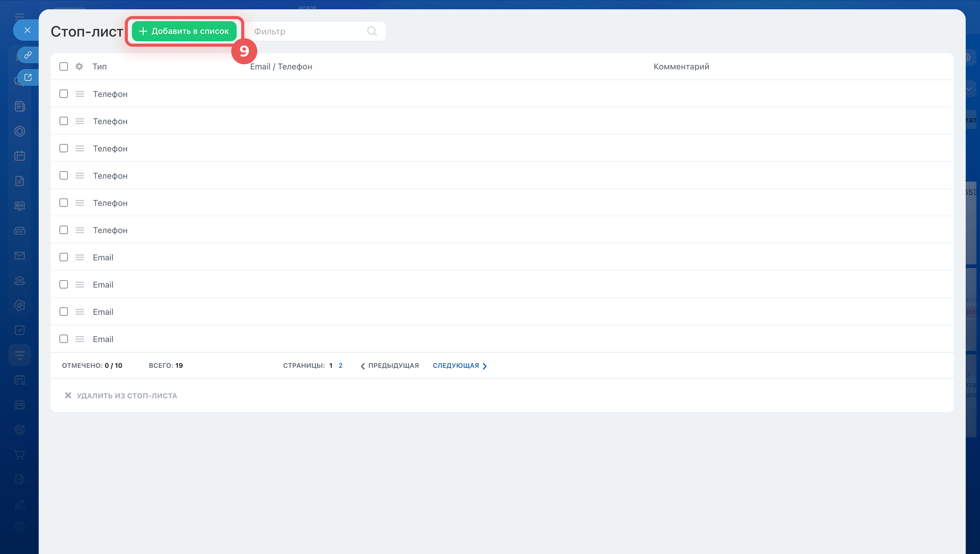Open the target icon in the sidebar

tap(20, 430)
